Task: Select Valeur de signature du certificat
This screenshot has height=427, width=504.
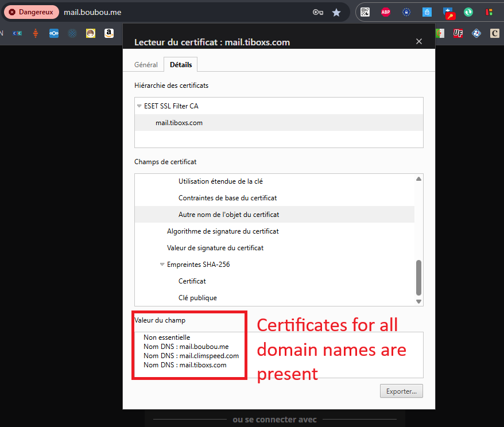Action: [274, 248]
